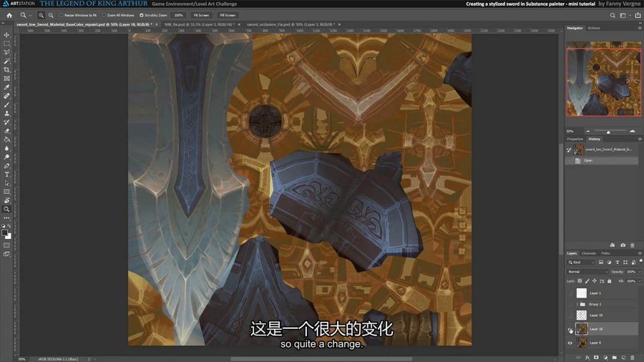Open the Navigator panel menu

pyautogui.click(x=640, y=28)
